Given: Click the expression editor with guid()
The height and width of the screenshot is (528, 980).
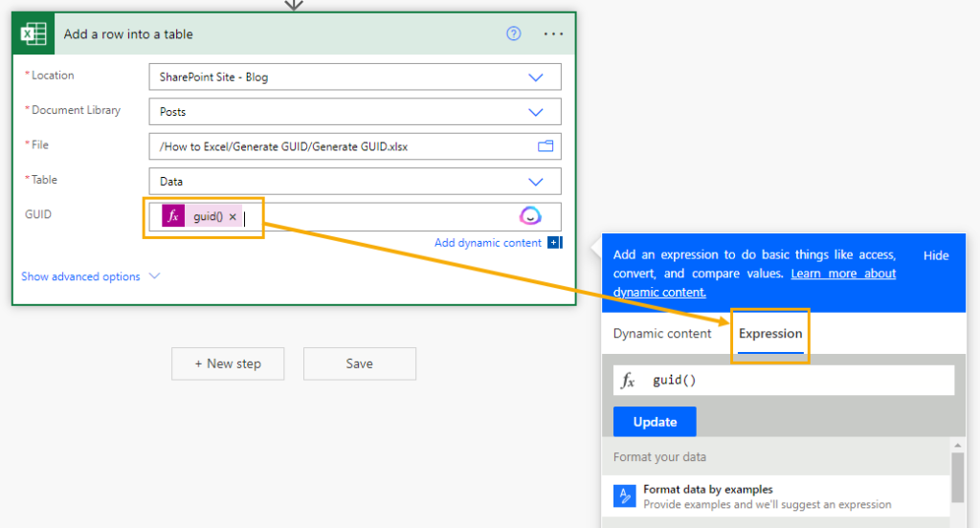Looking at the screenshot, I should (x=784, y=380).
